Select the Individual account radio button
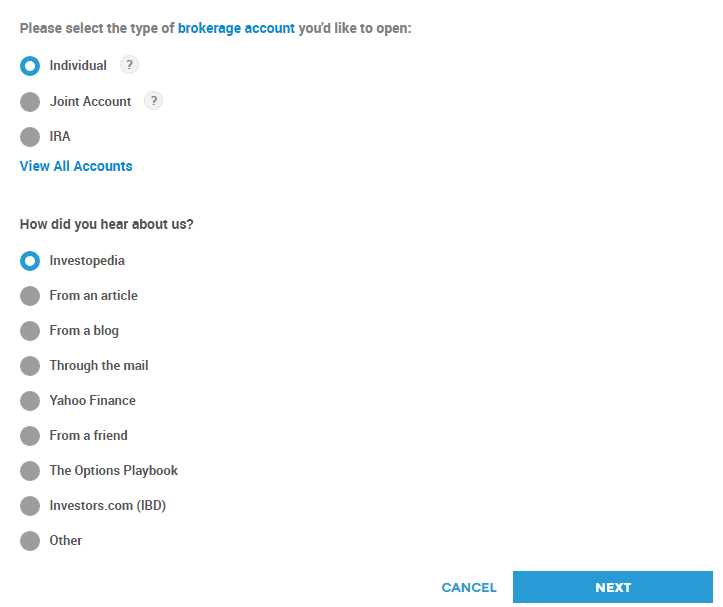This screenshot has height=607, width=723. click(30, 65)
